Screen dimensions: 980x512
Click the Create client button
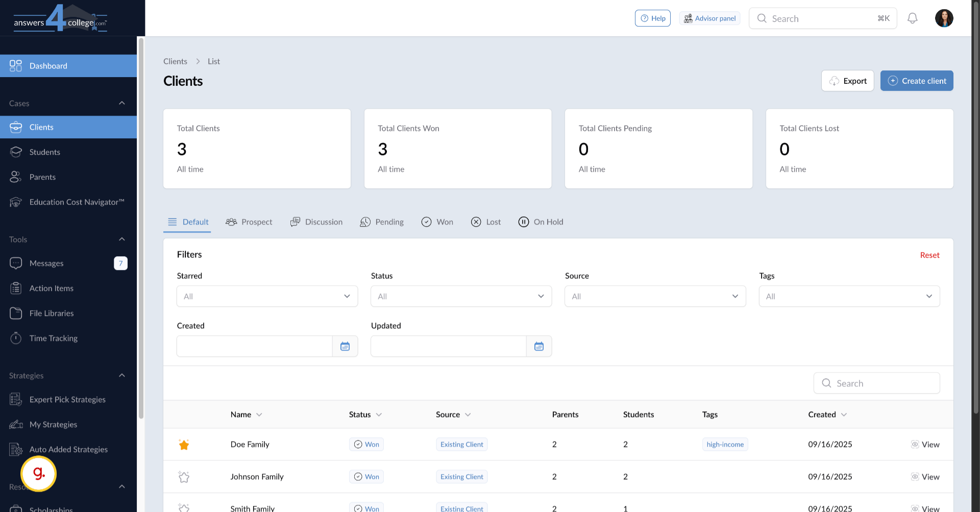(x=916, y=81)
